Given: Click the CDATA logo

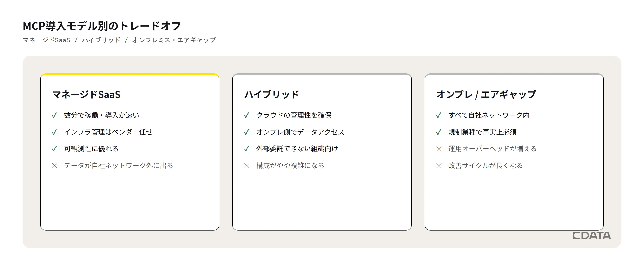Looking at the screenshot, I should [591, 236].
